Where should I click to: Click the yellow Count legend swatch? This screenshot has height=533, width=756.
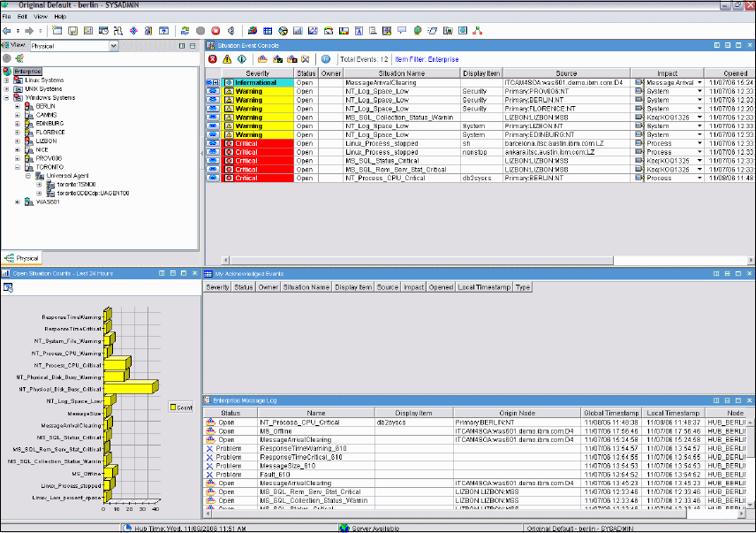click(x=173, y=407)
